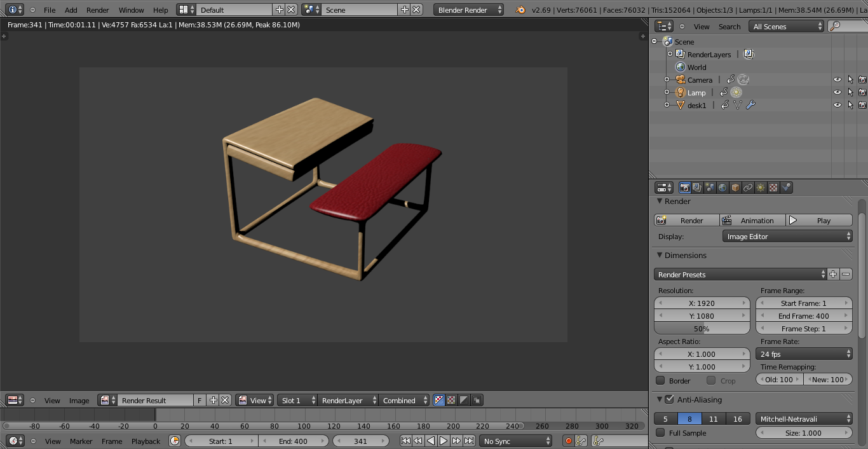Screen dimensions: 868x449
Task: Collapse the Dimensions panel
Action: [x=660, y=255]
